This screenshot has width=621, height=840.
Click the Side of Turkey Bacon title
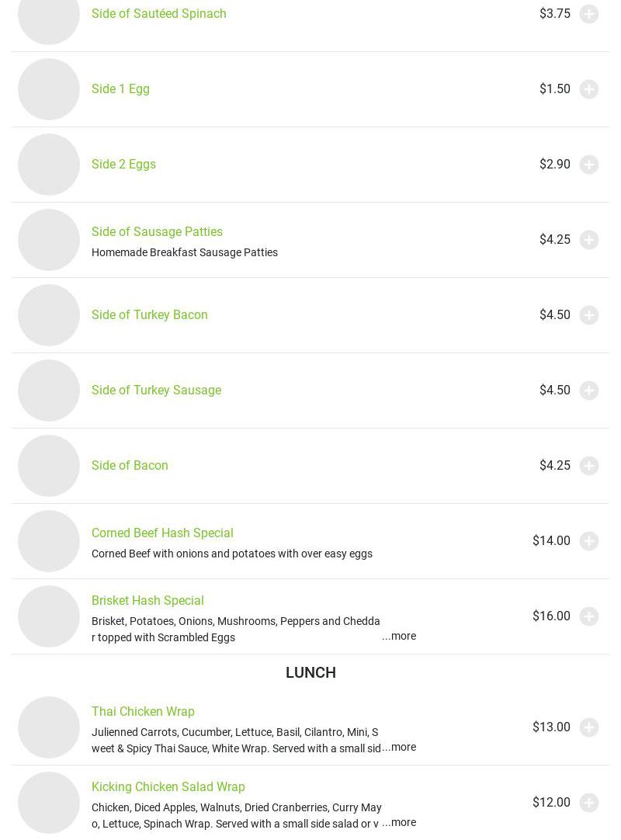[149, 315]
